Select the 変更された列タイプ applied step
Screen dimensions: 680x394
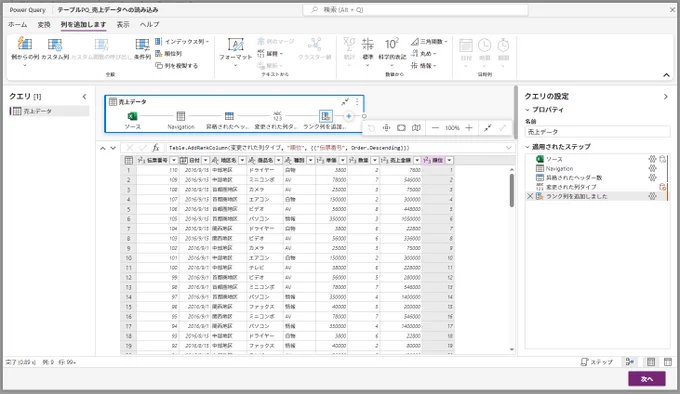(571, 187)
